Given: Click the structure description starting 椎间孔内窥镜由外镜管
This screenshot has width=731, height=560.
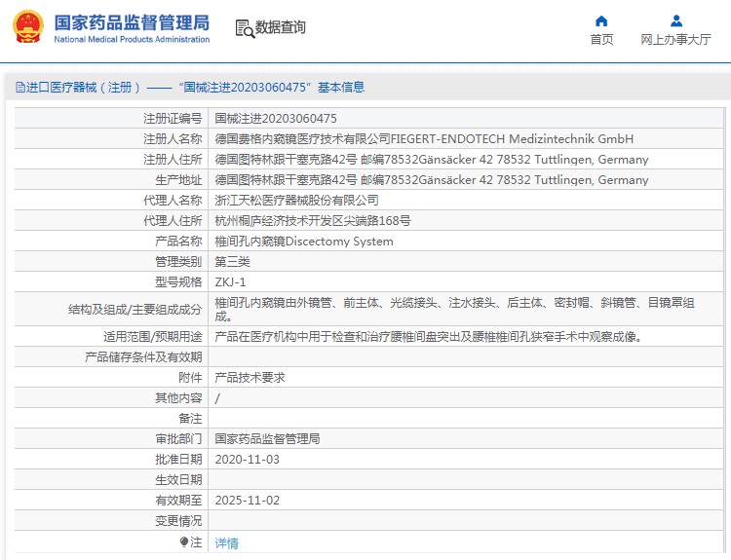Looking at the screenshot, I should click(454, 310).
